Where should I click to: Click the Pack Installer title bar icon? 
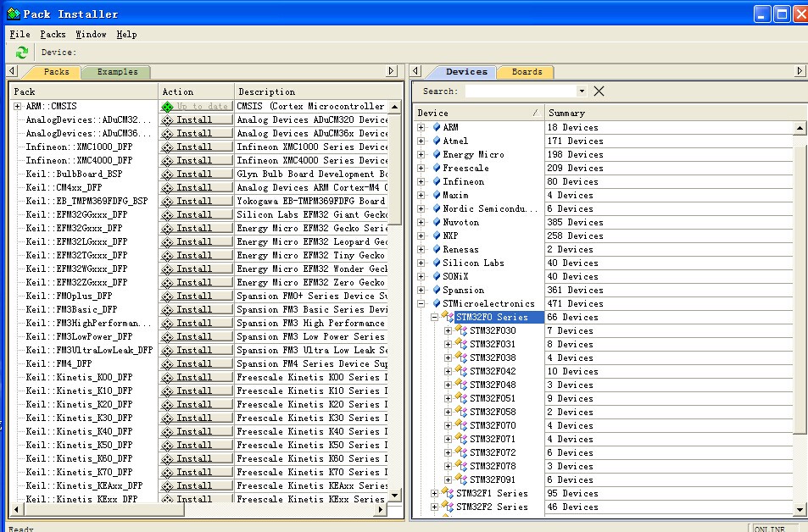pos(13,14)
